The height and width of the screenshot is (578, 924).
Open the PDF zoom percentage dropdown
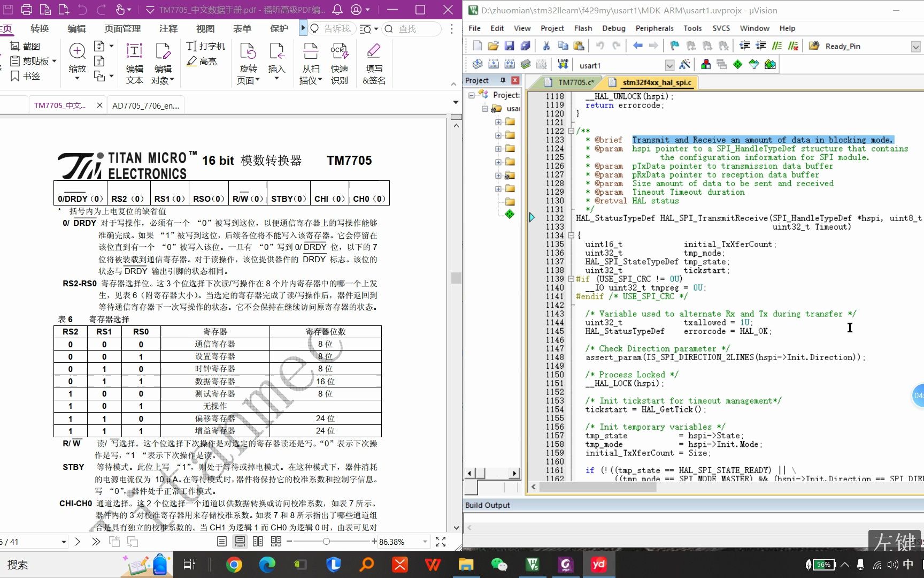pos(425,542)
